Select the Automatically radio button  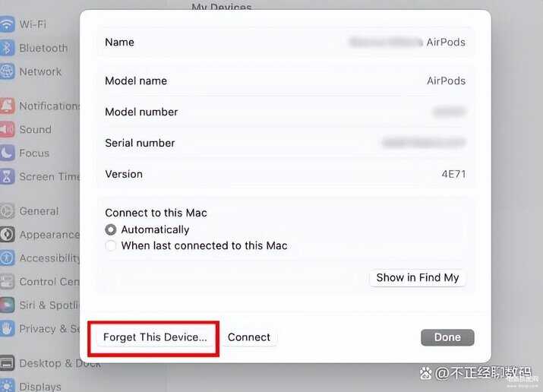[111, 229]
